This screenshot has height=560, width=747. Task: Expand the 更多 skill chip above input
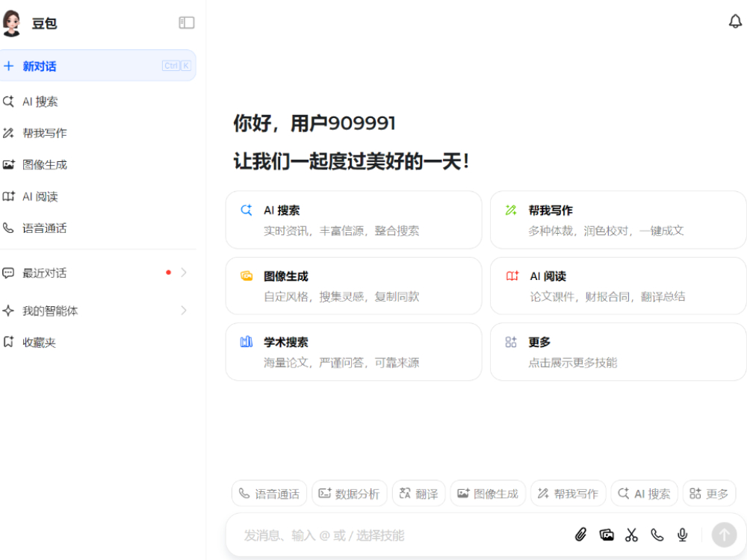[x=709, y=494]
